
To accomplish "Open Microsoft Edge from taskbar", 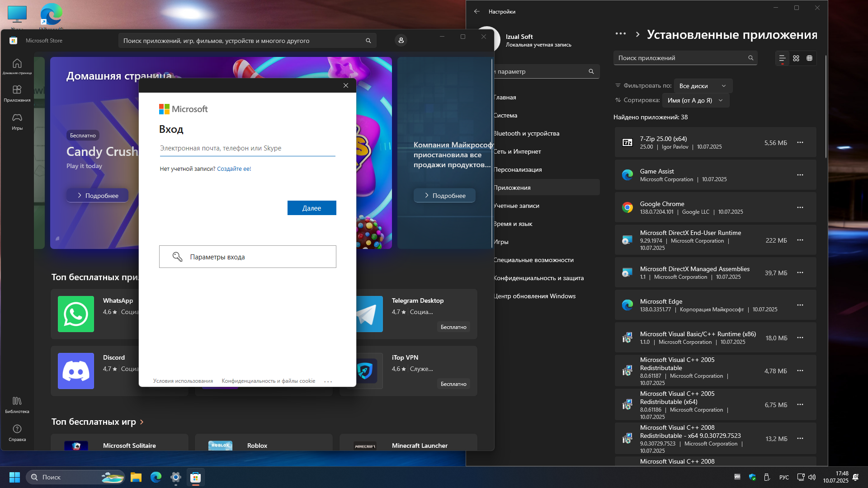I will click(x=156, y=477).
